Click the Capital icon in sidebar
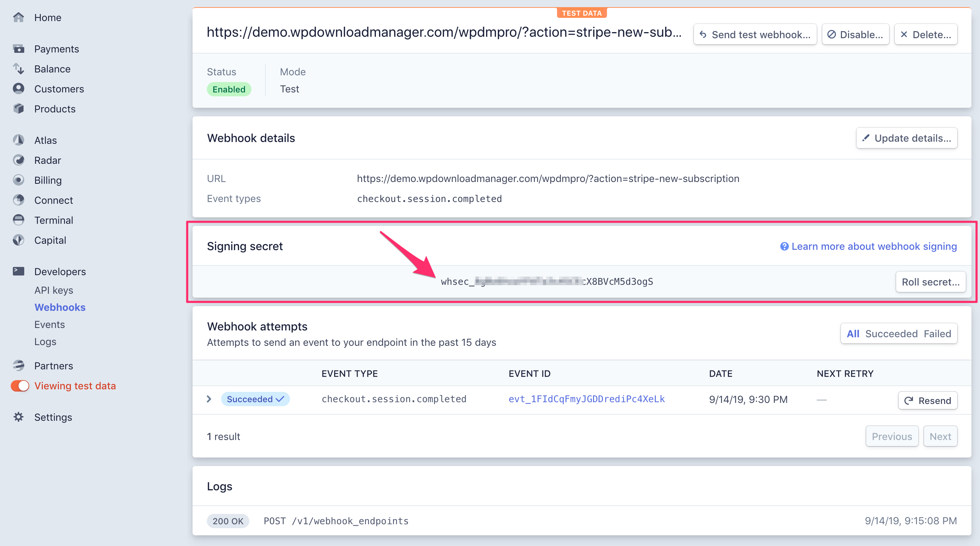 (x=18, y=240)
